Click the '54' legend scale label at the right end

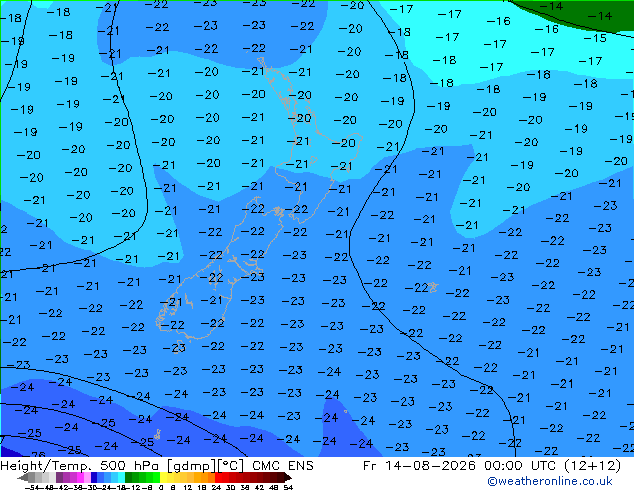pyautogui.click(x=288, y=488)
